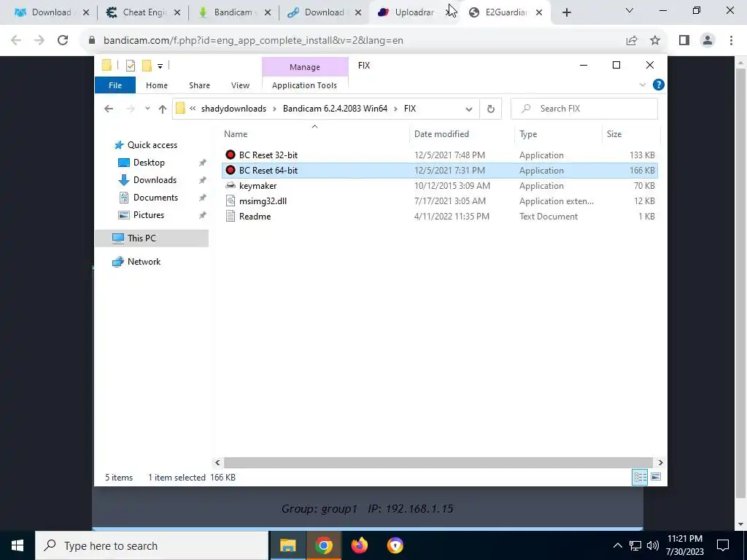The image size is (747, 560).
Task: Click the shadydownloads breadcrumb folder
Action: click(x=233, y=109)
